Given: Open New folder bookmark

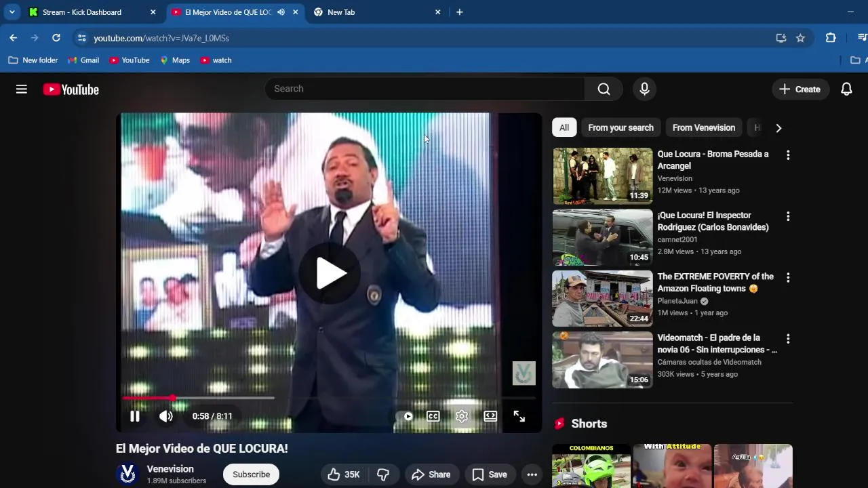Looking at the screenshot, I should (33, 60).
